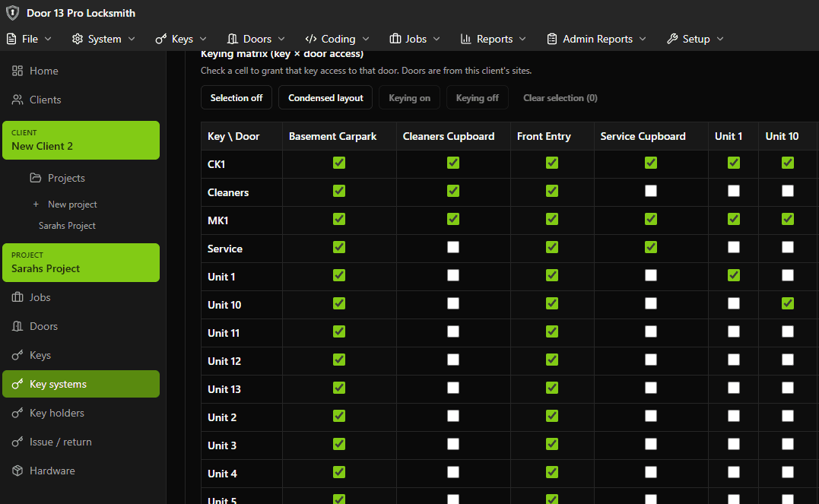The width and height of the screenshot is (819, 504).
Task: Open the Coding dropdown menu
Action: 337,39
